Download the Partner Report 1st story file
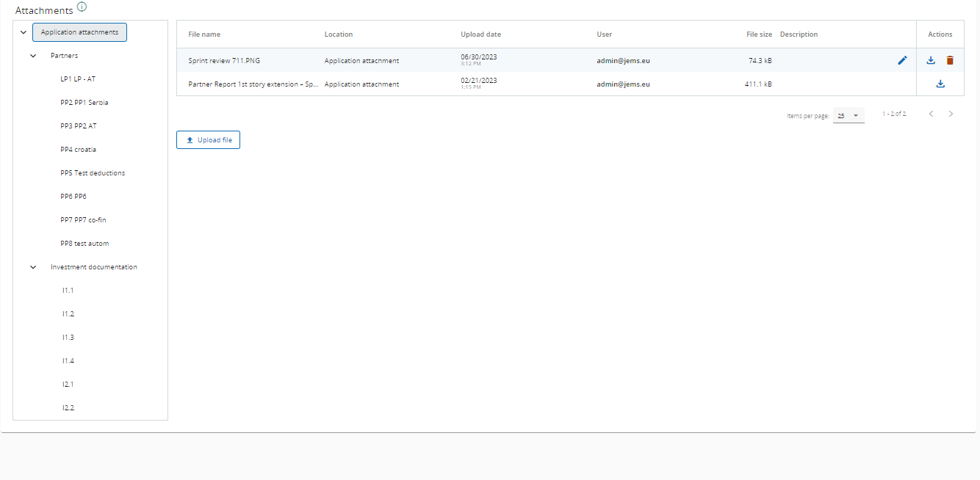The image size is (980, 480). (940, 84)
